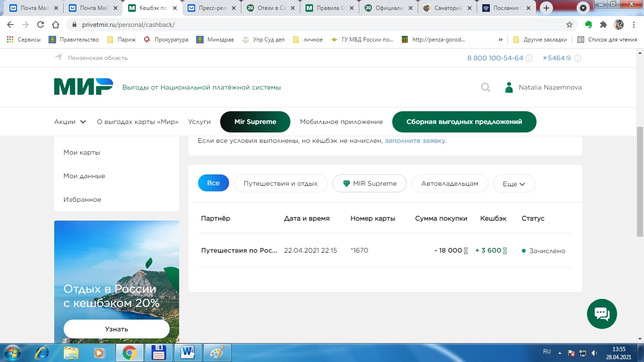Viewport: 644px width, 362px height.
Task: Click the MIR logo in the header
Action: pyautogui.click(x=83, y=87)
